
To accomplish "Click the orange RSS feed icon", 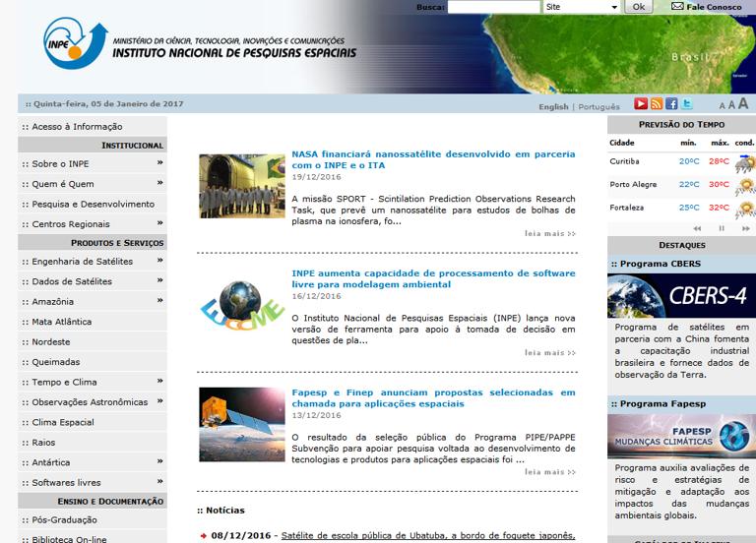I will (x=656, y=104).
